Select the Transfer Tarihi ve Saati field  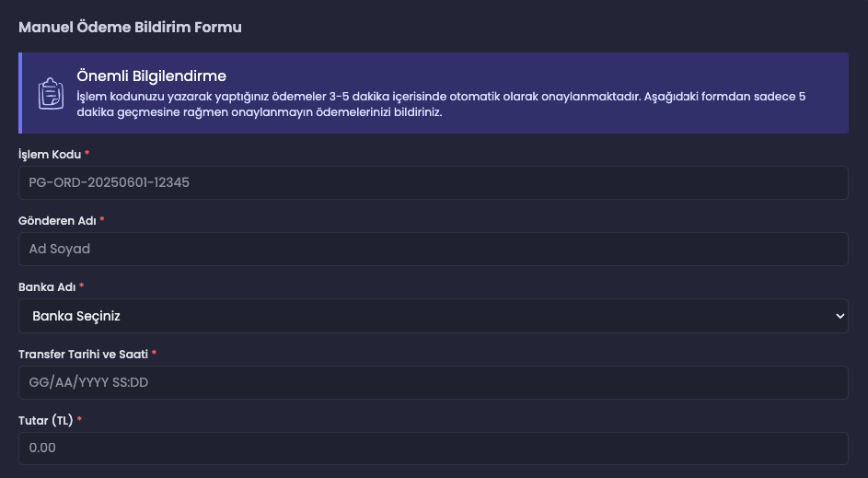(x=434, y=383)
